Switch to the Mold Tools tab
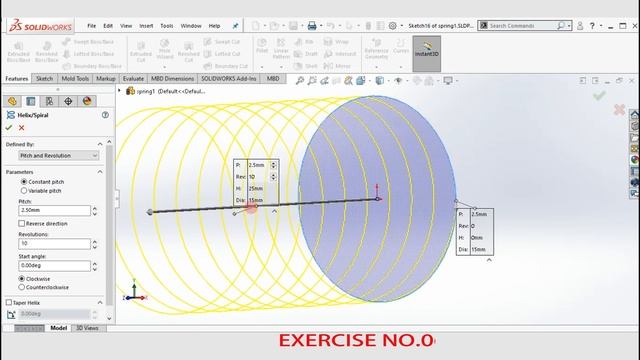The image size is (640, 360). pos(75,78)
